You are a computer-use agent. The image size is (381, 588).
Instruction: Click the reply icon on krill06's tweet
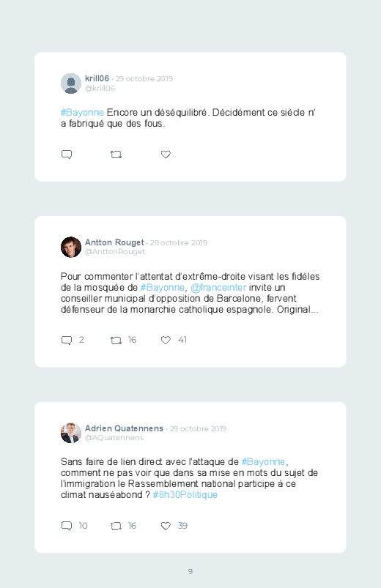(x=67, y=155)
